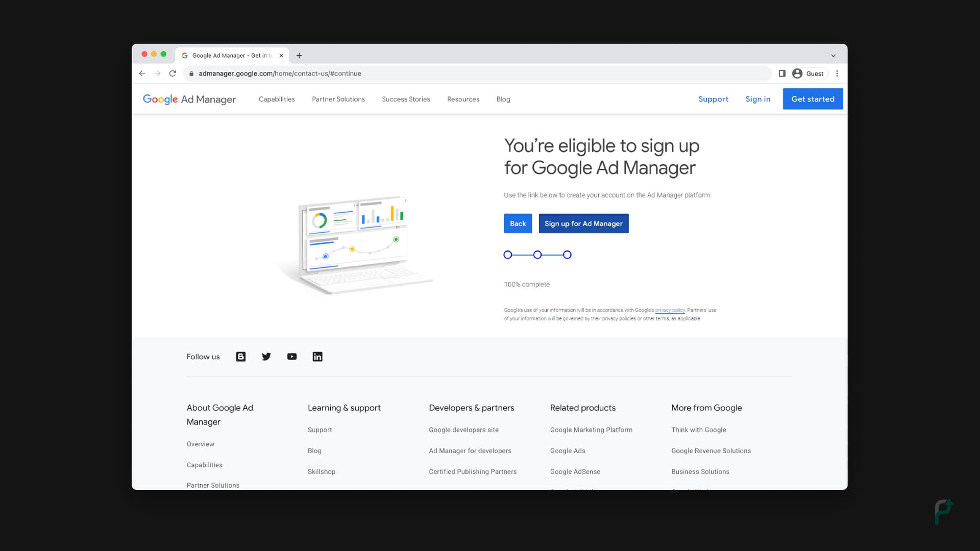
Task: Click Sign up for Ad Manager button
Action: [583, 223]
